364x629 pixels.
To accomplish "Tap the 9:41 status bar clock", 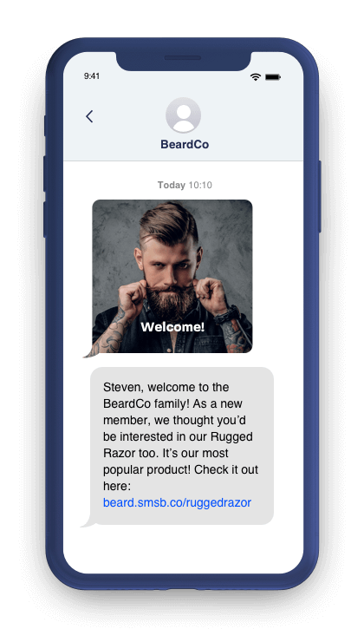I will (92, 76).
